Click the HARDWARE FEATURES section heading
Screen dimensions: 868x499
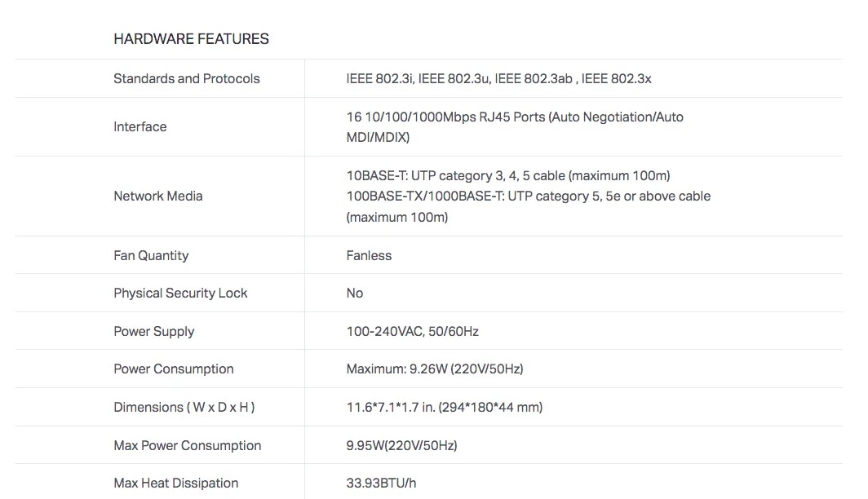(x=191, y=38)
